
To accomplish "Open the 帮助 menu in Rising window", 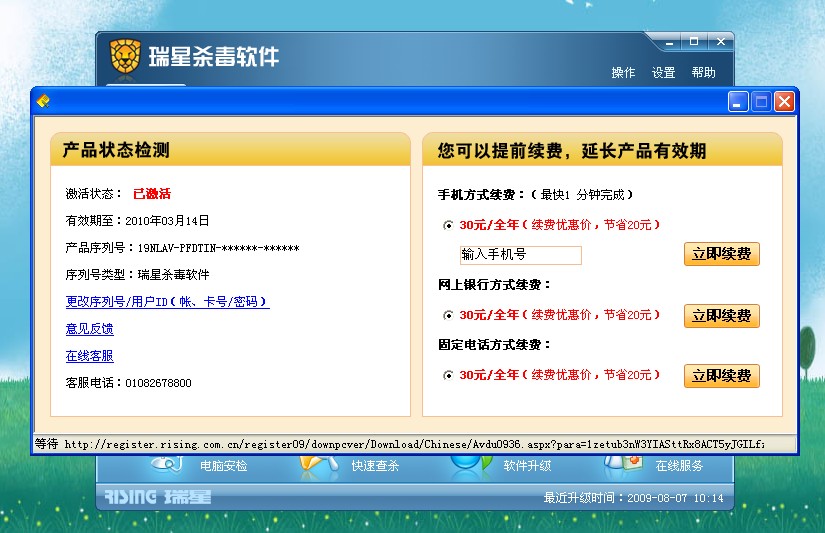I will coord(703,73).
